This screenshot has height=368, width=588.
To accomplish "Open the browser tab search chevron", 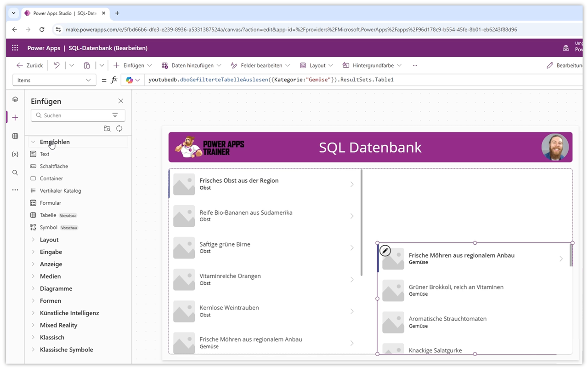I will [14, 13].
